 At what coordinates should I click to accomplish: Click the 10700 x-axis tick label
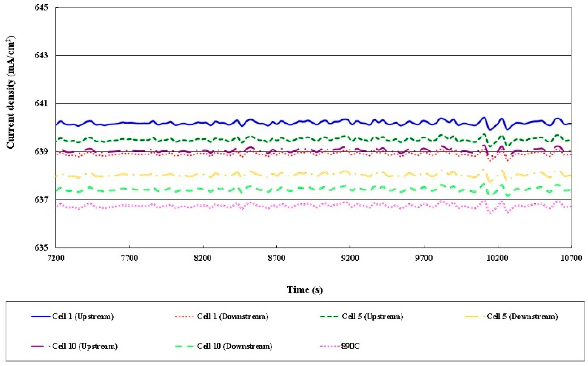pos(571,258)
